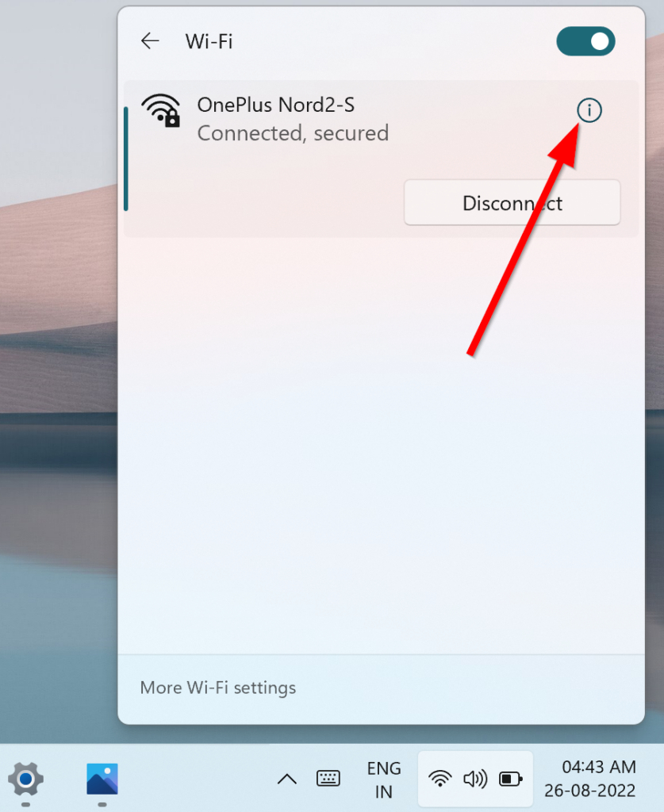The height and width of the screenshot is (812, 664).
Task: Click the Wi-Fi icon in system tray
Action: coord(439,779)
